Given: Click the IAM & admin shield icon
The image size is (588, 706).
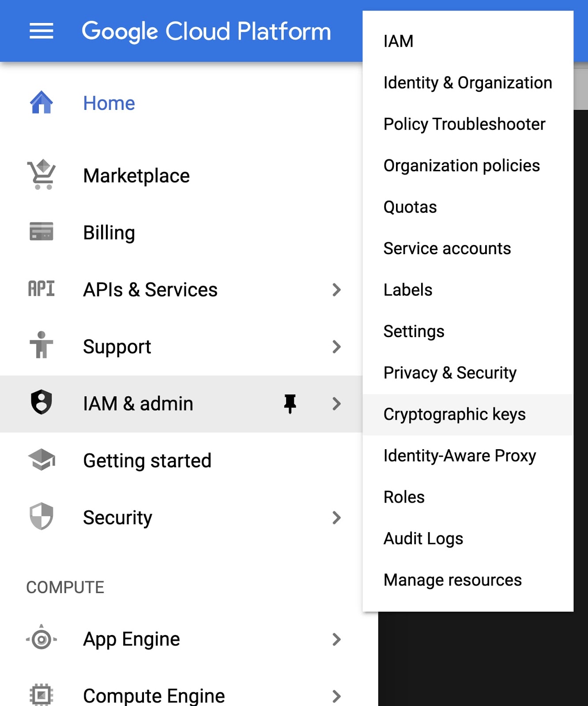Looking at the screenshot, I should coord(41,402).
